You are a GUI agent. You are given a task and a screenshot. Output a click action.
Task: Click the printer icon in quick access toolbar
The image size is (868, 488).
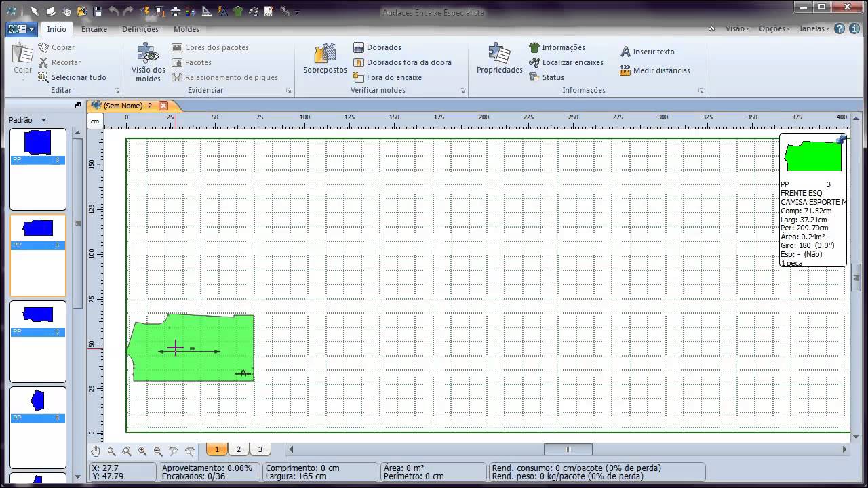click(176, 11)
